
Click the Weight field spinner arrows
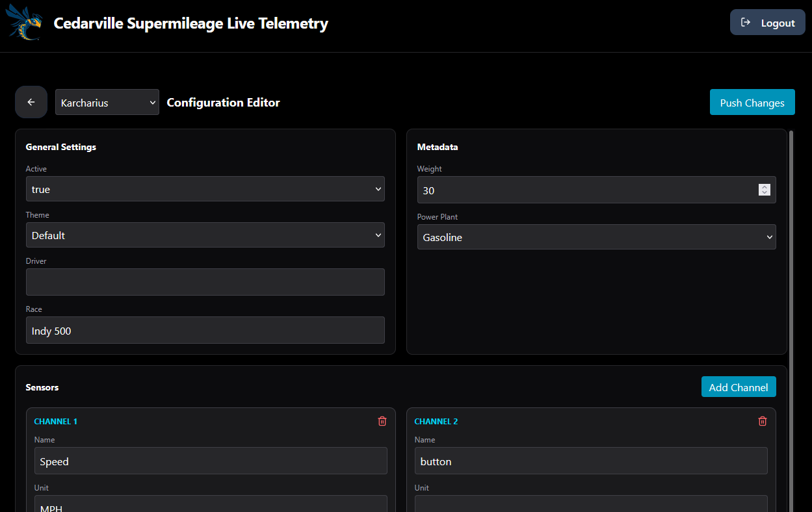click(x=765, y=190)
